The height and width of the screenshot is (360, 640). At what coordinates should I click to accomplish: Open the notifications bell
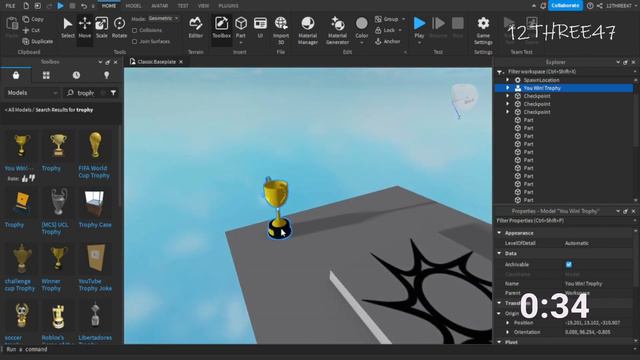[543, 6]
